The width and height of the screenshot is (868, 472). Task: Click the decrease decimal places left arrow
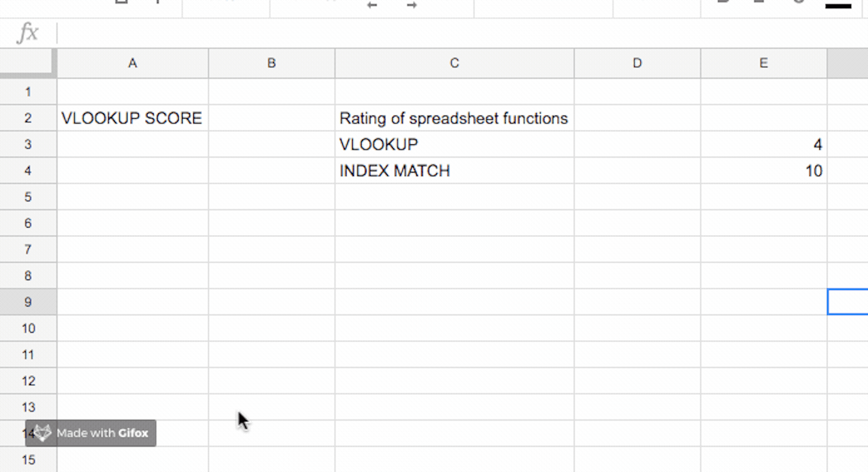[x=372, y=5]
